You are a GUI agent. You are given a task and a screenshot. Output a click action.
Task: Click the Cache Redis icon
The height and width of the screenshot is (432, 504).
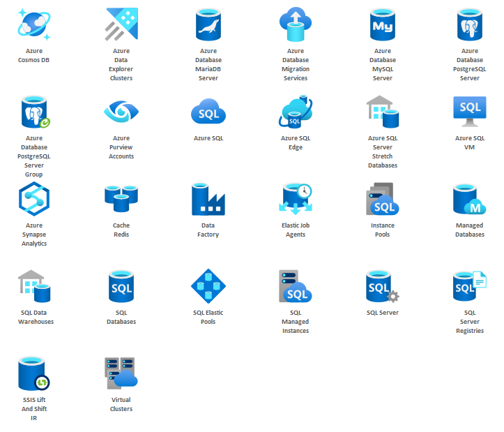(x=121, y=199)
